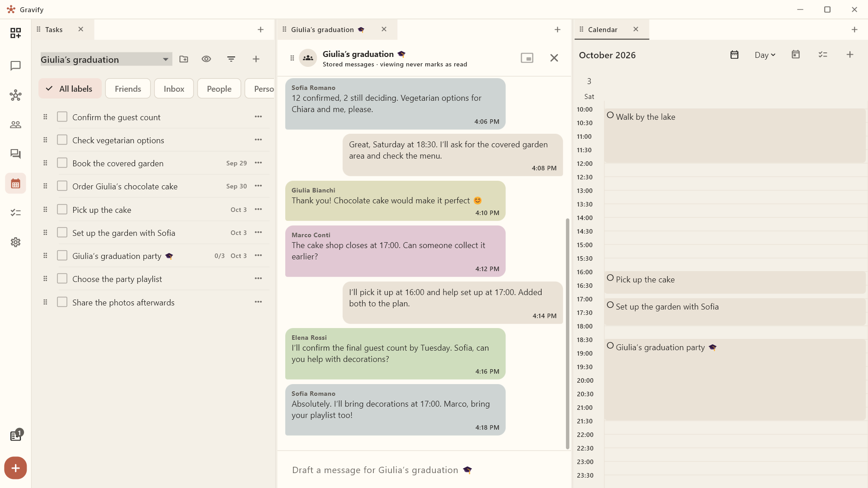The width and height of the screenshot is (868, 488).
Task: Open the Day view dropdown in the calendar
Action: point(765,55)
